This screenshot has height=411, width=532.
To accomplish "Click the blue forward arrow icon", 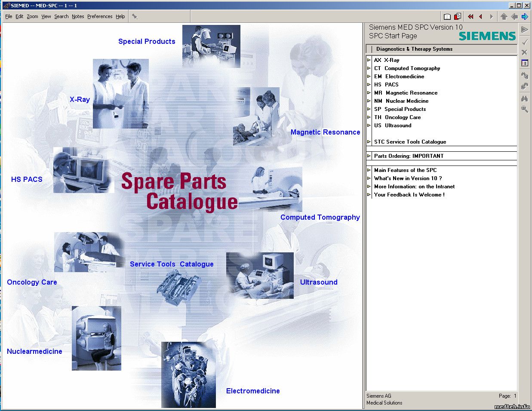I will tap(525, 17).
